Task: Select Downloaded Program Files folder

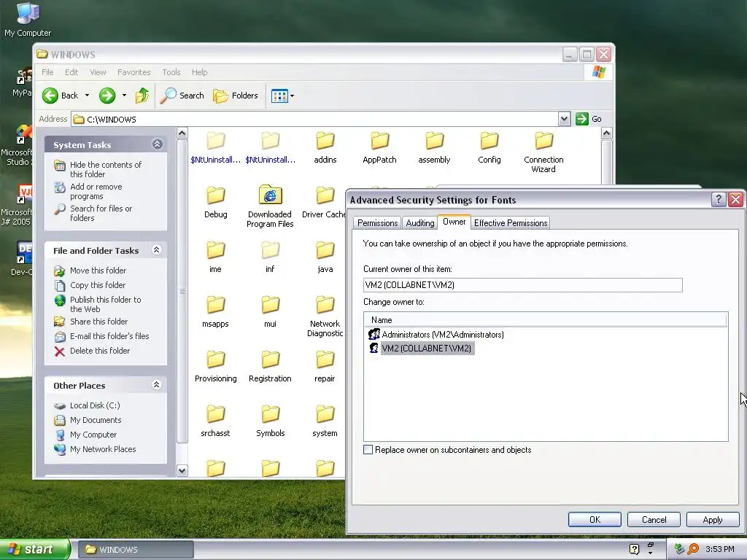Action: point(270,206)
